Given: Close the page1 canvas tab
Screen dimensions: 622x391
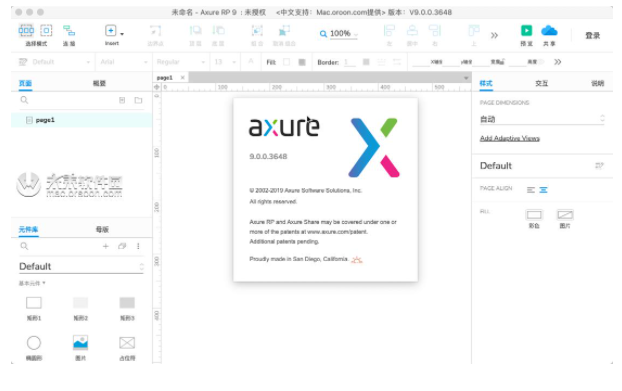Looking at the screenshot, I should [182, 77].
